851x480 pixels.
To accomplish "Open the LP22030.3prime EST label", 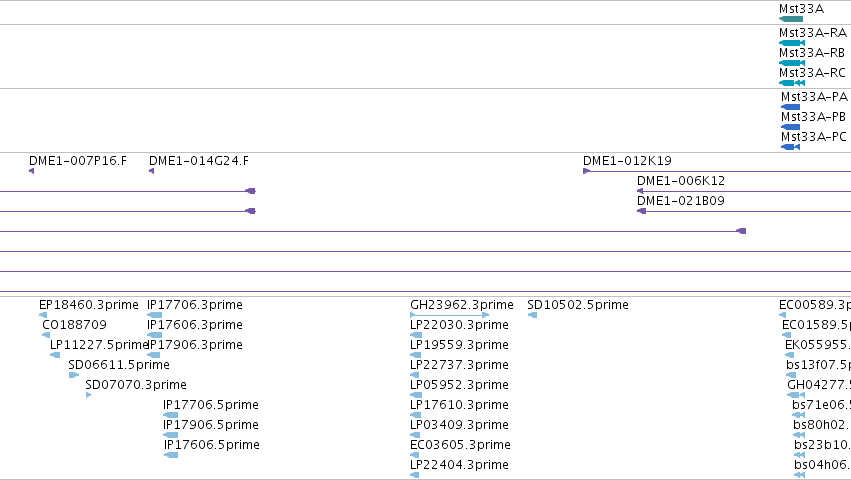I will click(459, 325).
